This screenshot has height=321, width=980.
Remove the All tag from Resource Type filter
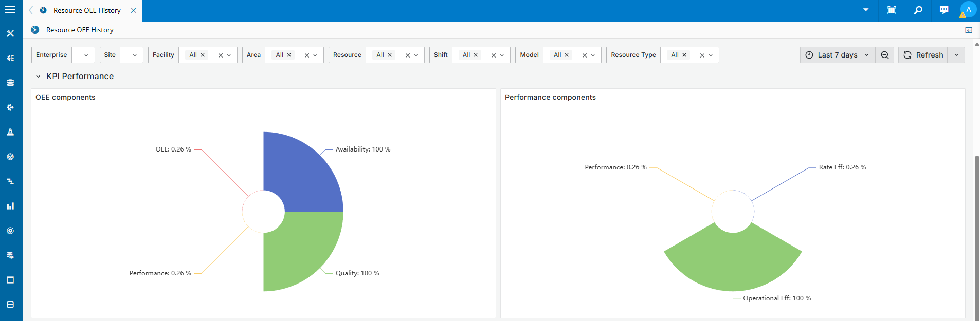coord(684,55)
